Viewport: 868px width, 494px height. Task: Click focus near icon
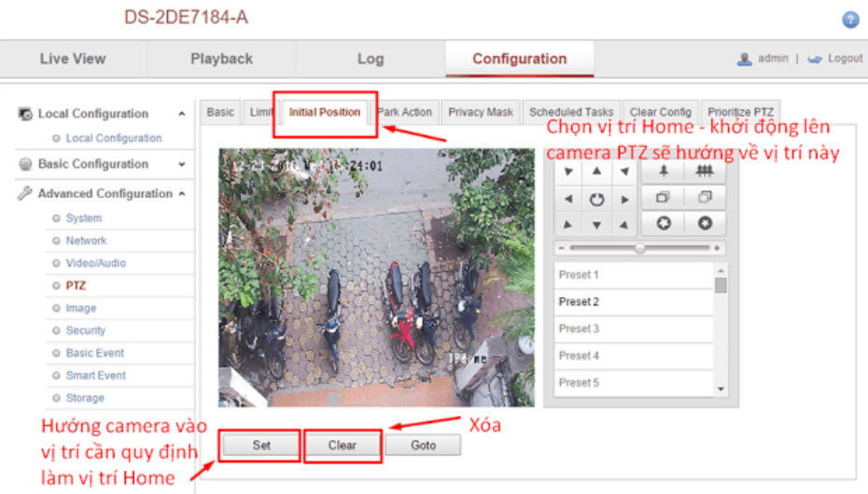click(x=664, y=197)
